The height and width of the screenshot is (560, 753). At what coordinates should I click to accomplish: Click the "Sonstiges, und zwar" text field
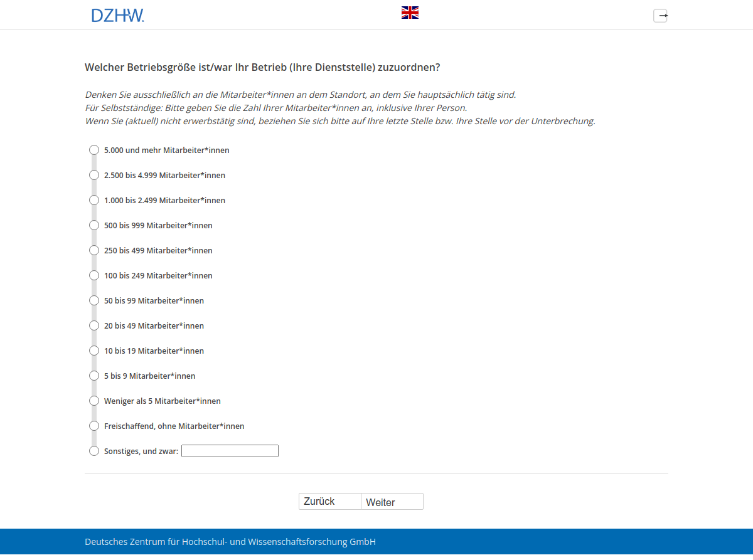click(x=230, y=451)
